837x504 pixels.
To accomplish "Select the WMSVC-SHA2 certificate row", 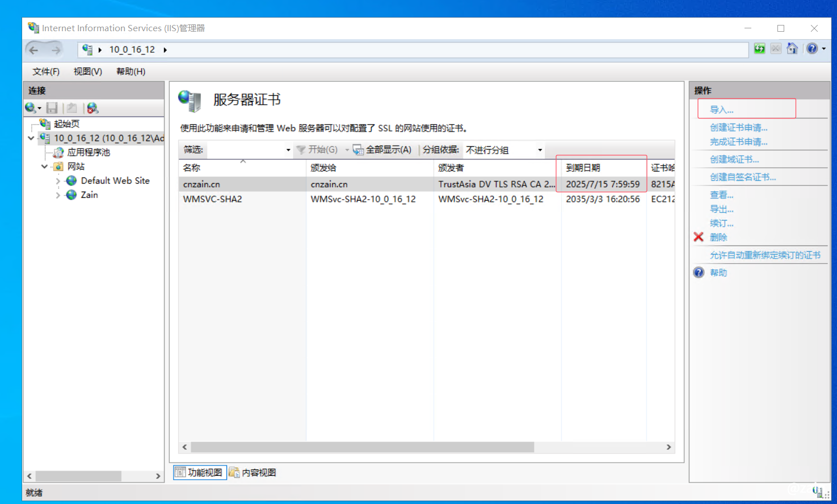I will pos(427,199).
